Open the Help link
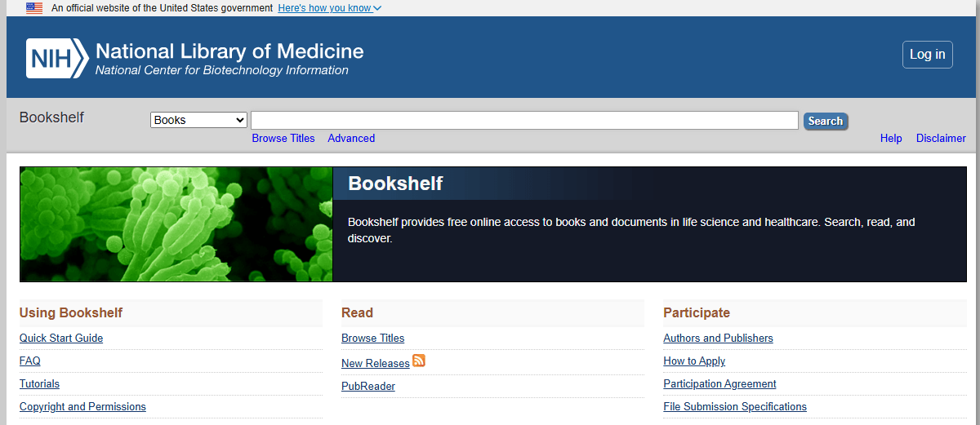The height and width of the screenshot is (425, 980). click(891, 139)
